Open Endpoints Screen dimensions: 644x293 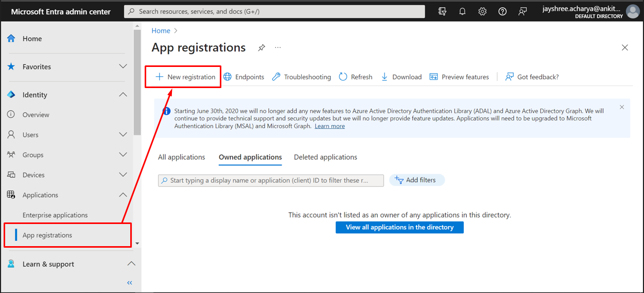243,77
